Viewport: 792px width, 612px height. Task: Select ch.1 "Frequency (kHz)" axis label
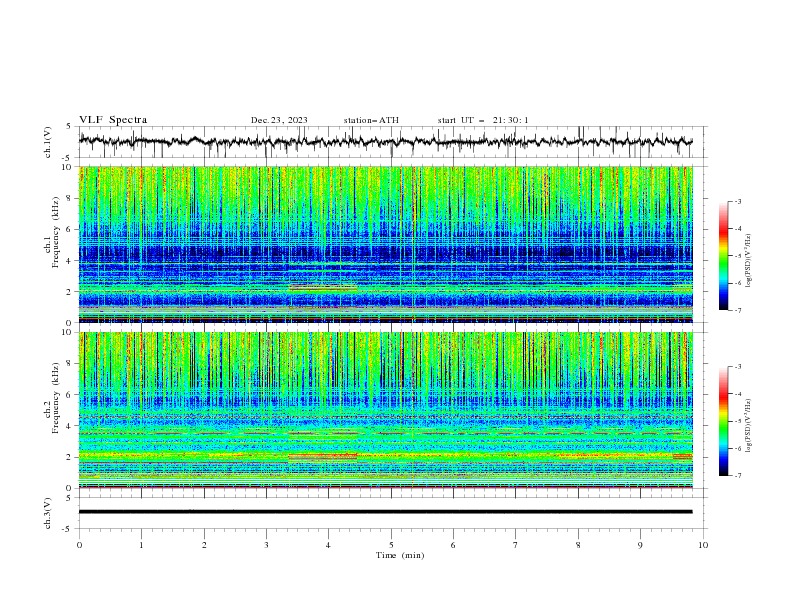coord(56,232)
